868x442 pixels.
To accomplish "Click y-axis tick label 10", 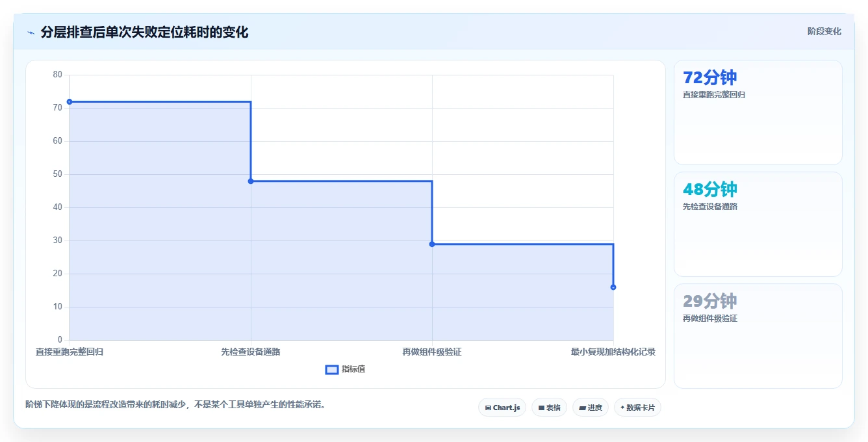I will [58, 307].
